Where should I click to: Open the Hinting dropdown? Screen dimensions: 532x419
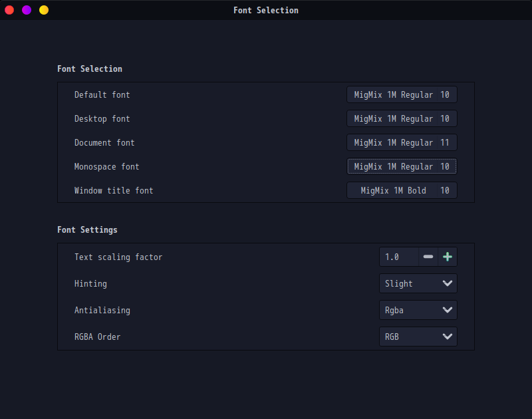418,283
